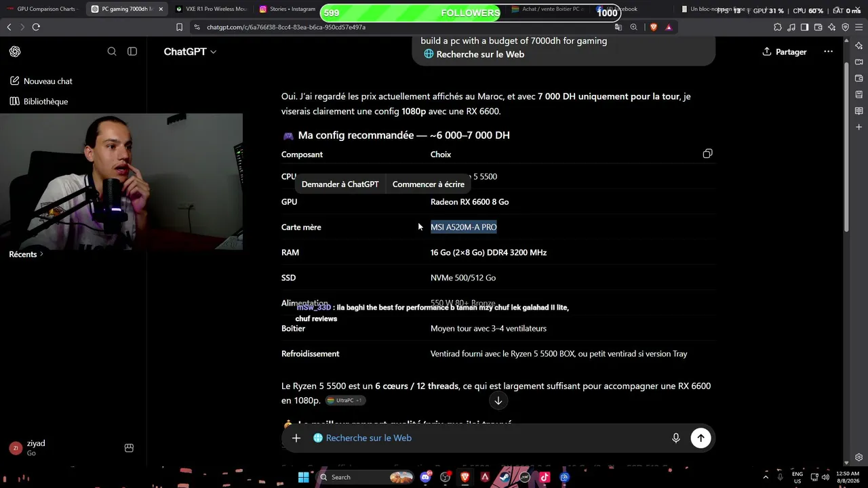868x488 pixels.
Task: Click the music note media control icon
Action: tap(791, 27)
